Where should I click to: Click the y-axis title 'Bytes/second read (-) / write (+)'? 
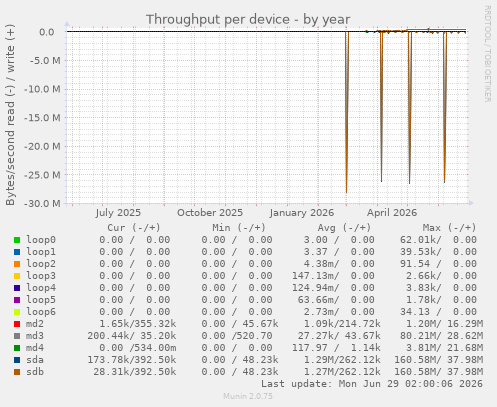click(x=10, y=115)
